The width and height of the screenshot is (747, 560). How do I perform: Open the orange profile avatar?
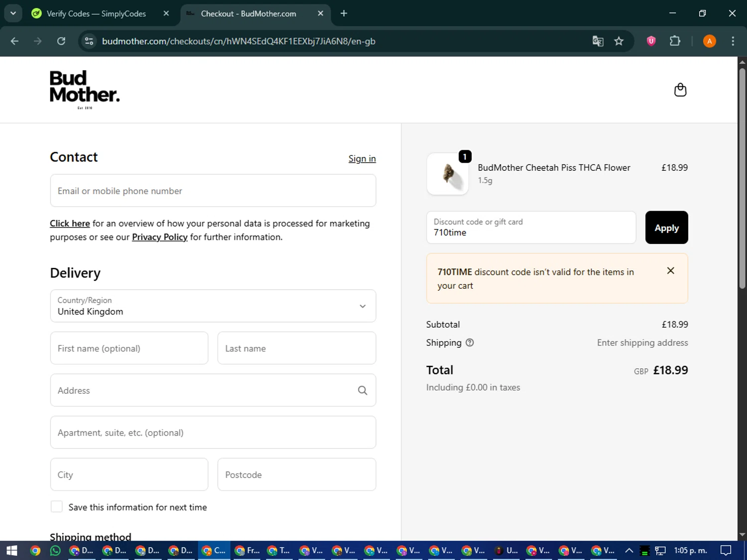tap(710, 41)
